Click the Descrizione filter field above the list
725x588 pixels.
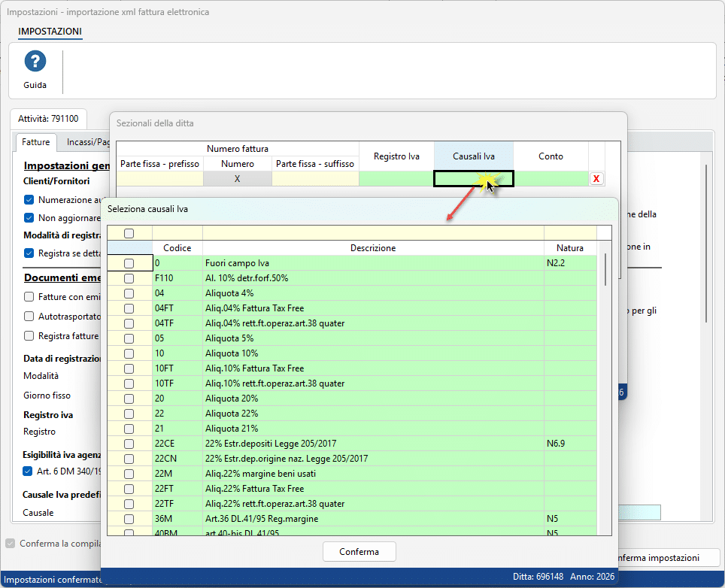[373, 233]
